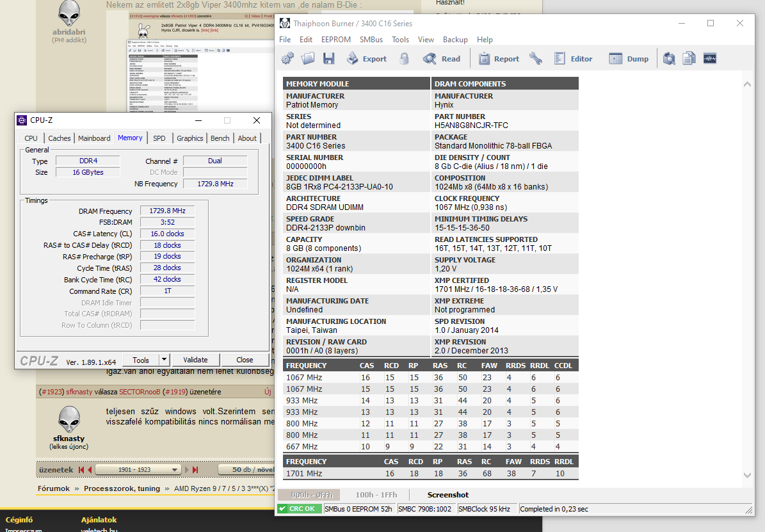
Task: Go to last messages page arrow
Action: point(195,469)
